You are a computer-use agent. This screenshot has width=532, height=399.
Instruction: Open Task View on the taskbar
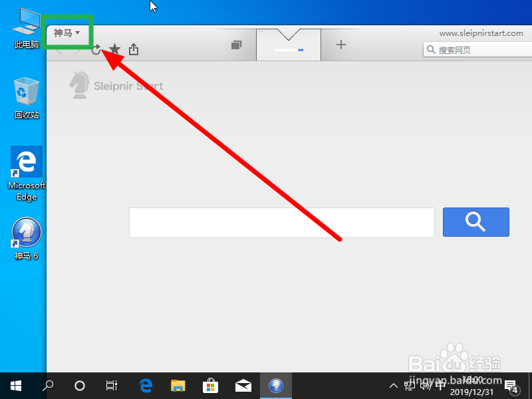click(x=111, y=386)
